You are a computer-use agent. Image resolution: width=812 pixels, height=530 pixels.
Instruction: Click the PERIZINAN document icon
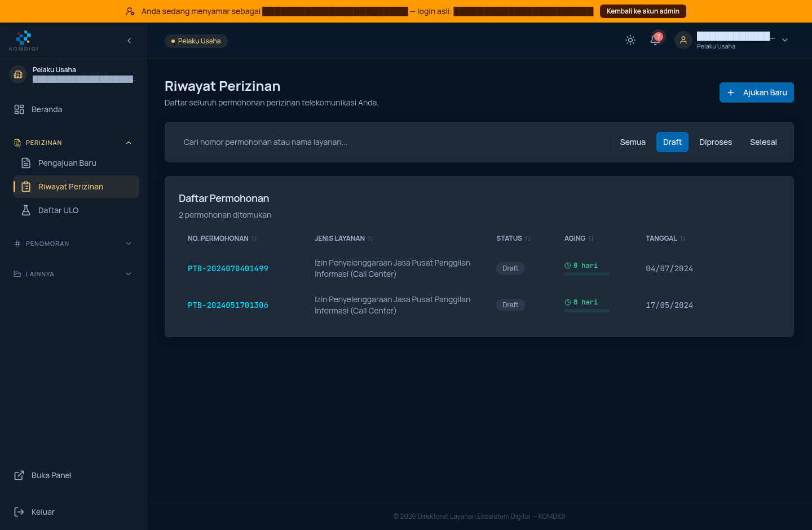coord(17,143)
